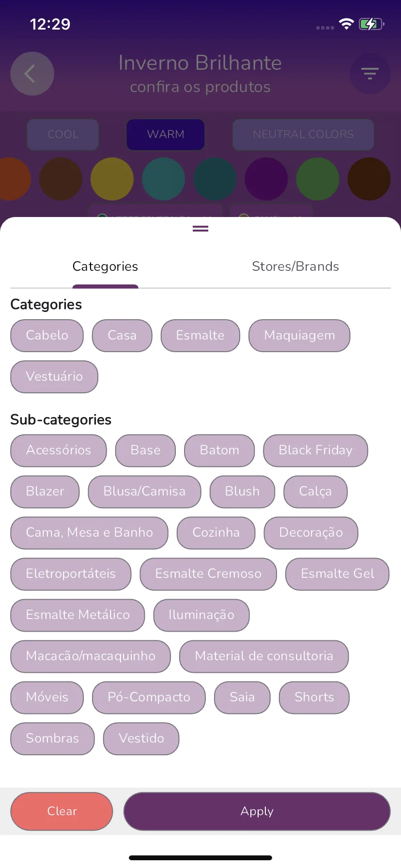Apply the chosen filters
The width and height of the screenshot is (401, 868).
[257, 811]
